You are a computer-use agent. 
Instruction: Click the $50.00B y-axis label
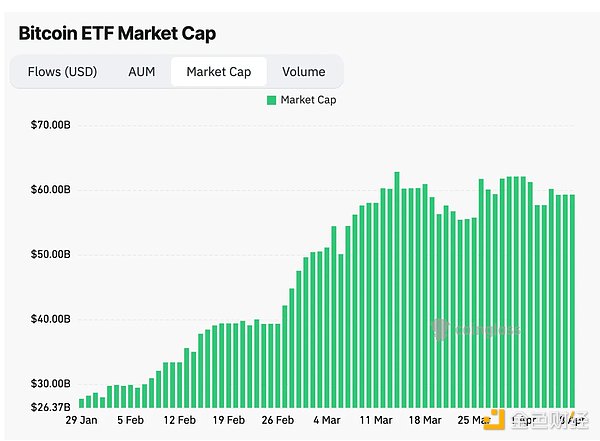(51, 254)
